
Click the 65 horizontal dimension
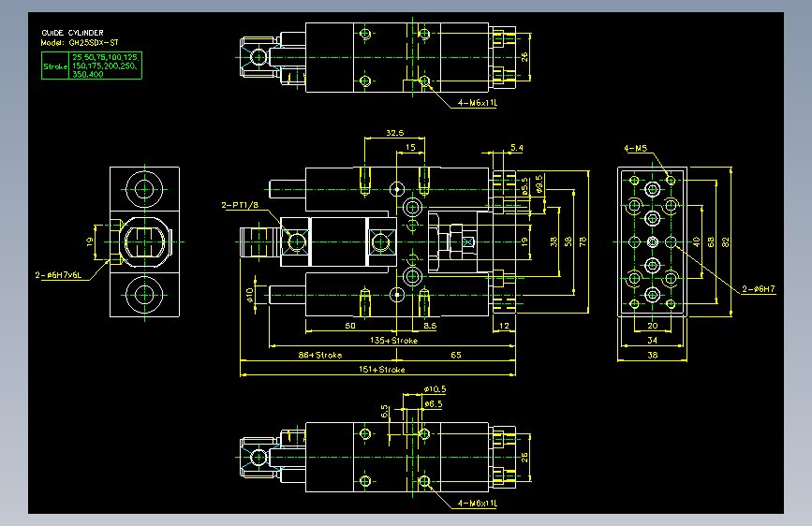[x=456, y=355]
